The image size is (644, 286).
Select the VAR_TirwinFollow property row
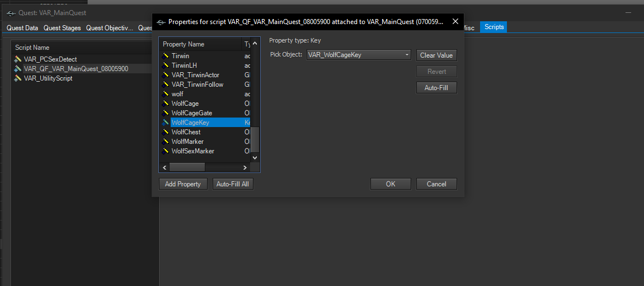tap(205, 85)
